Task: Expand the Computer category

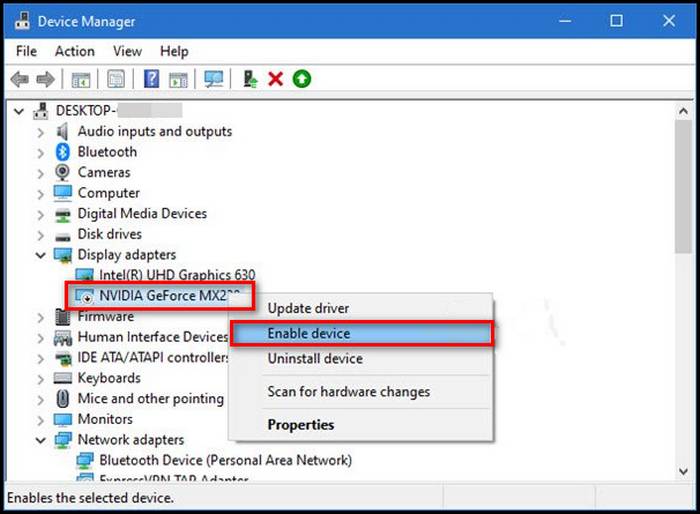Action: [x=41, y=194]
